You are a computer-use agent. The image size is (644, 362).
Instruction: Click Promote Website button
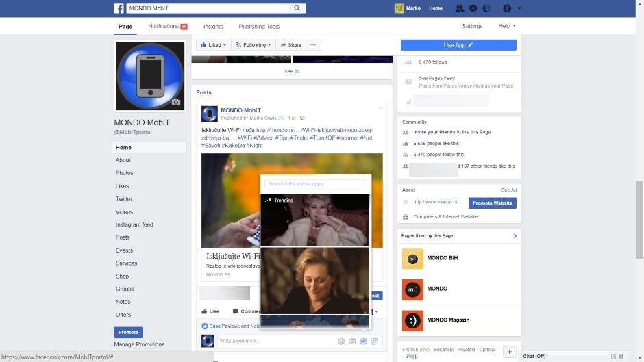492,203
